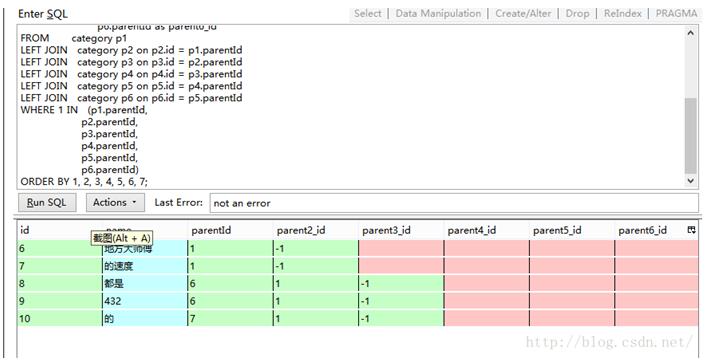The width and height of the screenshot is (708, 363).
Task: Click the parent2_id column header
Action: pyautogui.click(x=316, y=230)
